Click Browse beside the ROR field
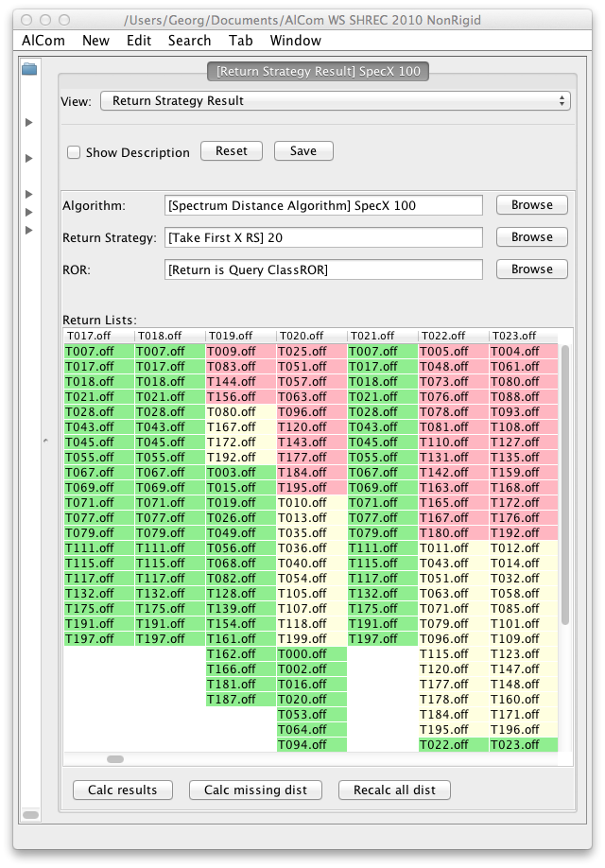This screenshot has height=868, width=605. pos(531,269)
